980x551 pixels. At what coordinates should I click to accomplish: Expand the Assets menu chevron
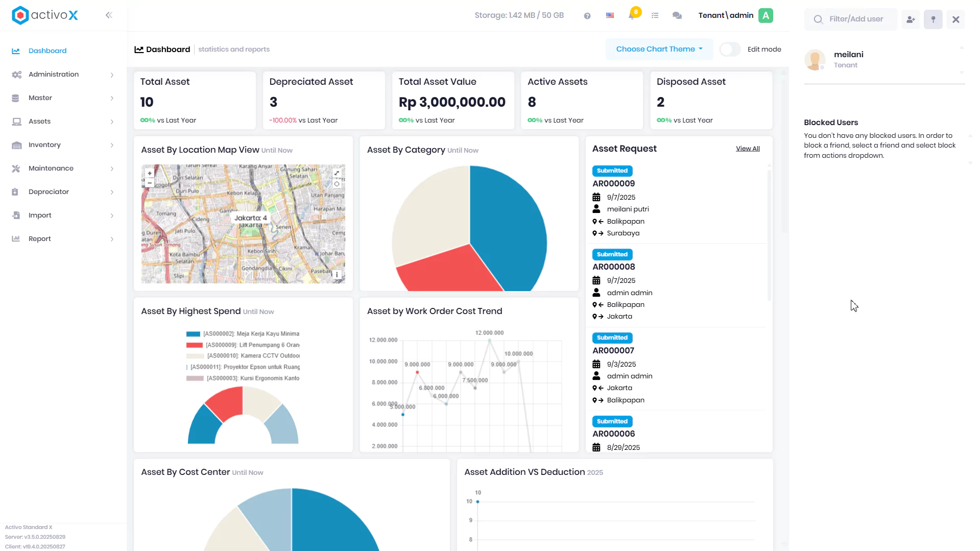112,122
